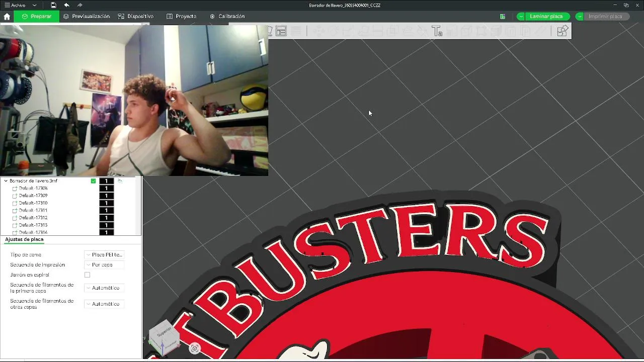Collapse the Borrador de llavero.3mf tree
This screenshot has width=644, height=362.
(x=6, y=181)
